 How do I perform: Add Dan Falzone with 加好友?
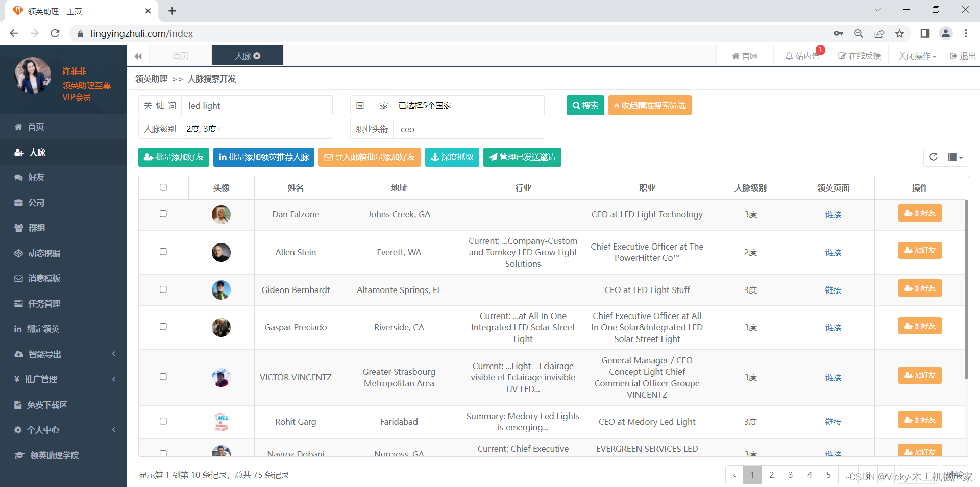point(920,213)
